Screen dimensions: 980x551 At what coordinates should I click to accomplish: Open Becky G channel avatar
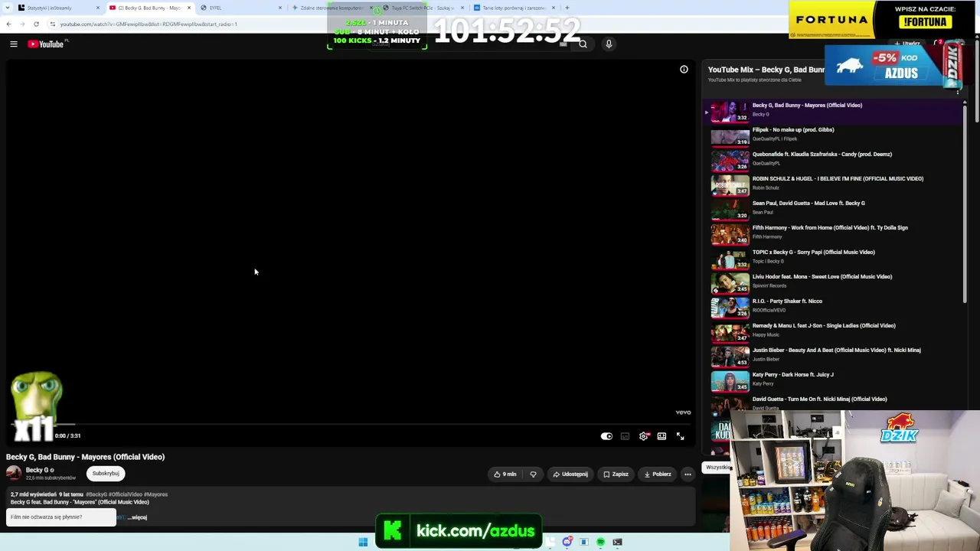[14, 474]
